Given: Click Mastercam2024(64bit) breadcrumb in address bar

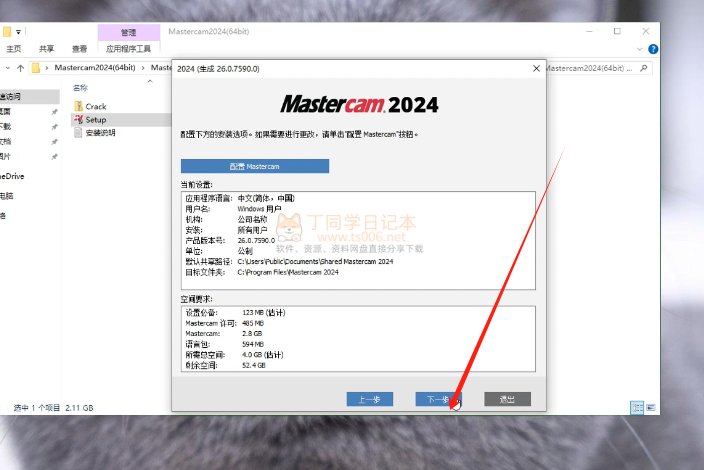Looking at the screenshot, I should [x=95, y=67].
